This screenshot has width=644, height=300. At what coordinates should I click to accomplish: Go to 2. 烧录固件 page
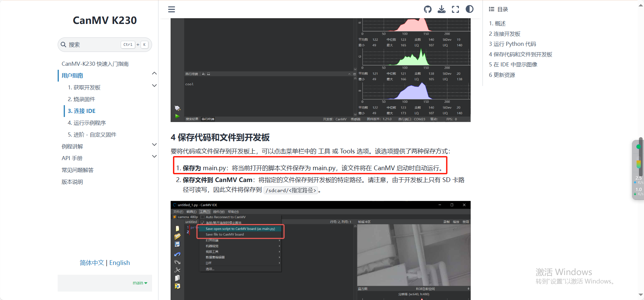(81, 99)
